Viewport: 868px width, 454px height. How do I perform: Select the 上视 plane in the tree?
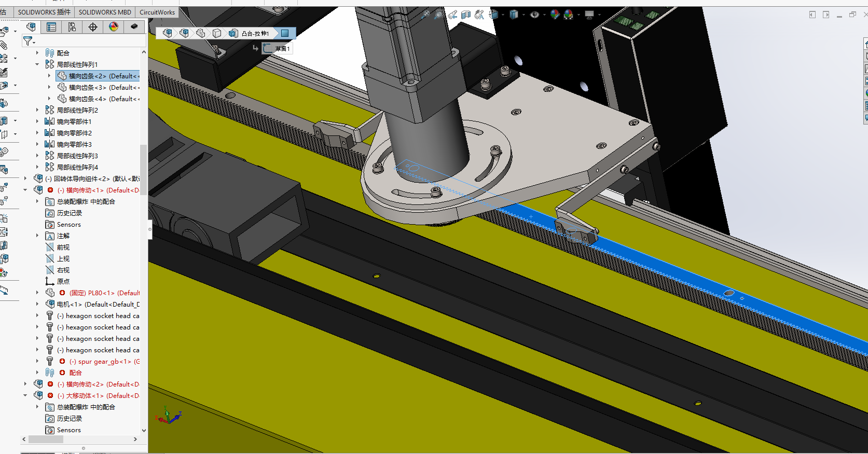click(58, 258)
